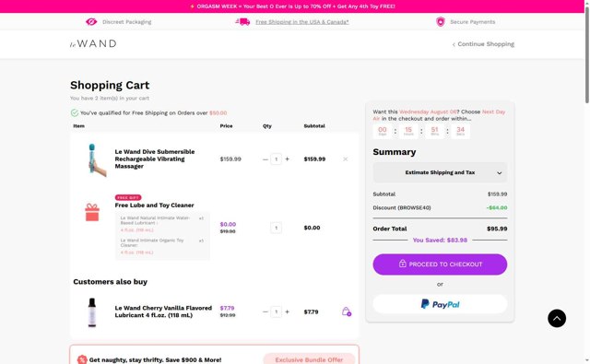The width and height of the screenshot is (590, 364).
Task: Click the FREE GIFT badge
Action: [128, 197]
